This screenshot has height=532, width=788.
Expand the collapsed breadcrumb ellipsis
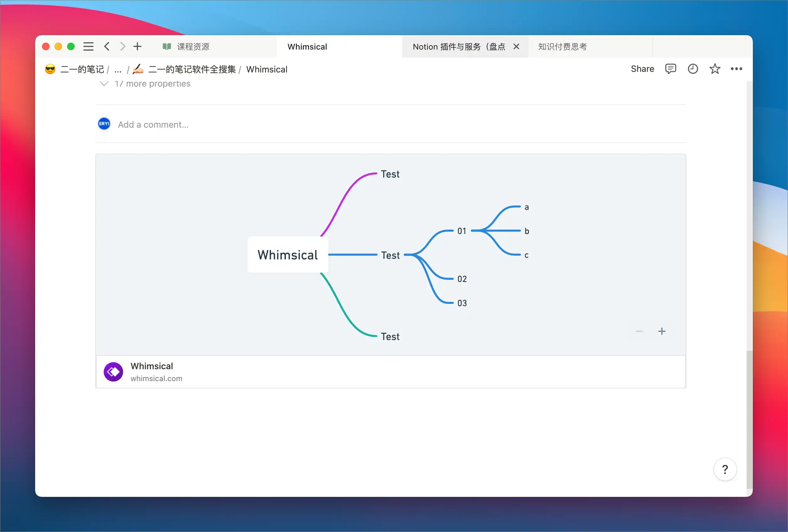[x=118, y=70]
